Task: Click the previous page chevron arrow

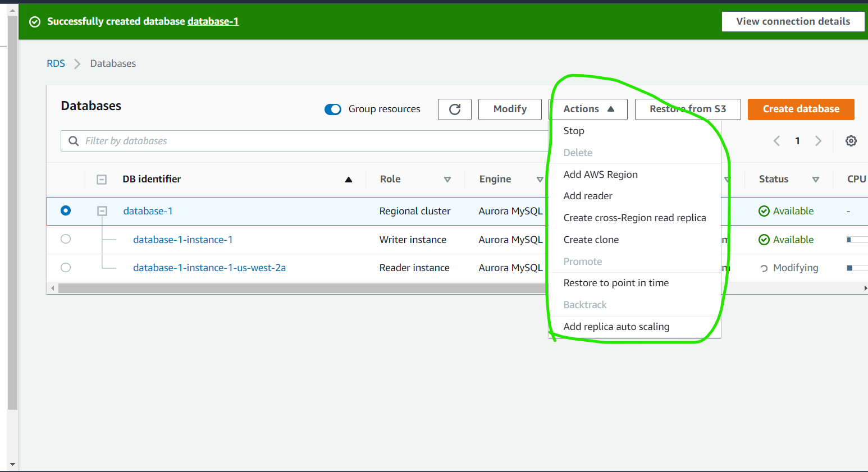Action: (776, 140)
